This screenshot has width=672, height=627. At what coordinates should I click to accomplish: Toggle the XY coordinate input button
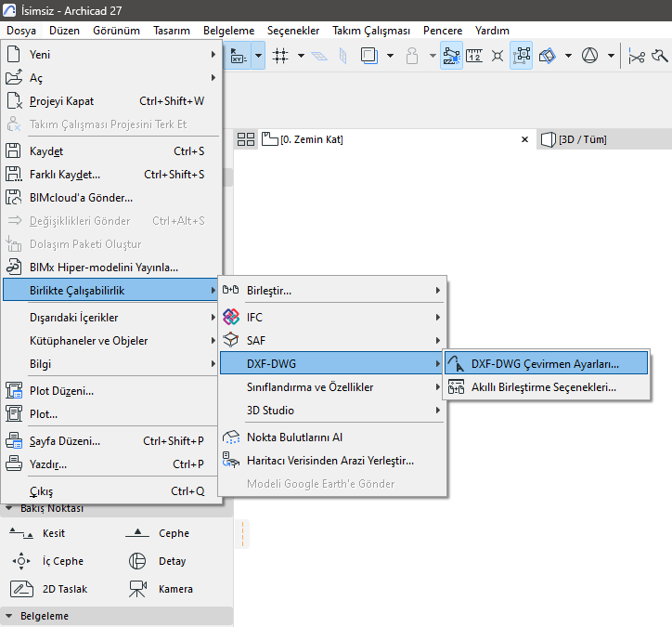[x=238, y=56]
